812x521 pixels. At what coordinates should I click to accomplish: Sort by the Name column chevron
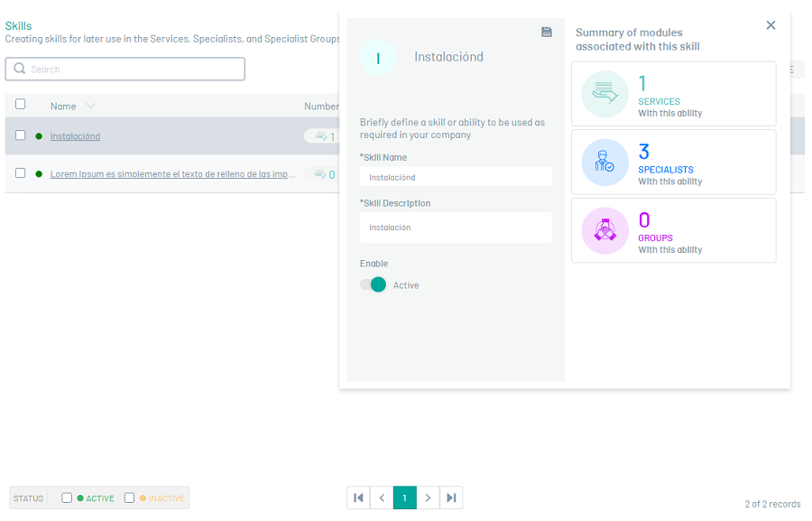90,106
